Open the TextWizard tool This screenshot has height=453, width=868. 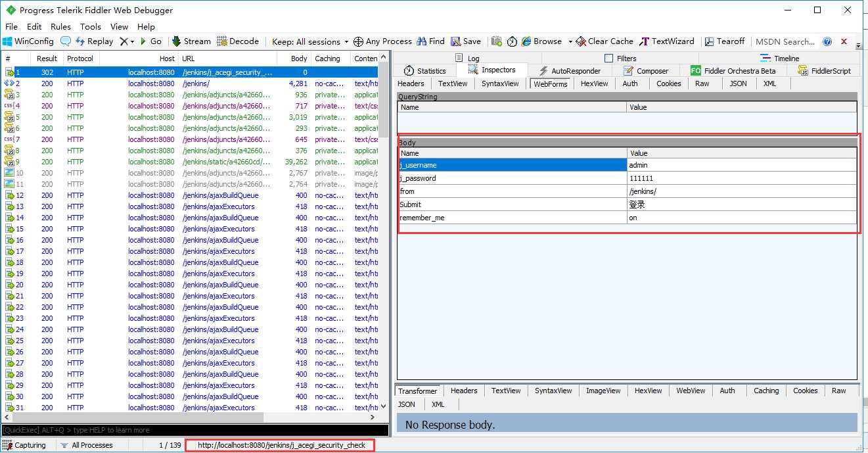pos(667,41)
